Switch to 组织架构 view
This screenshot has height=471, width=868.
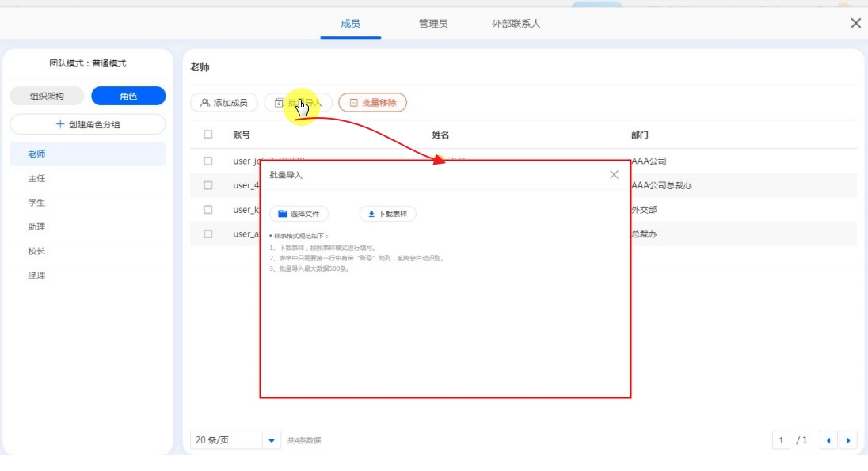[x=47, y=96]
